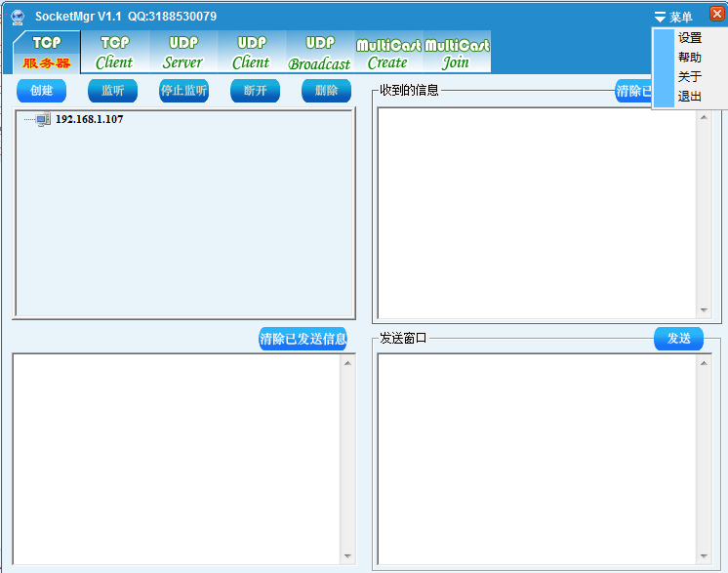728x573 pixels.
Task: Select the TCP 服务器 tab
Action: coord(47,53)
